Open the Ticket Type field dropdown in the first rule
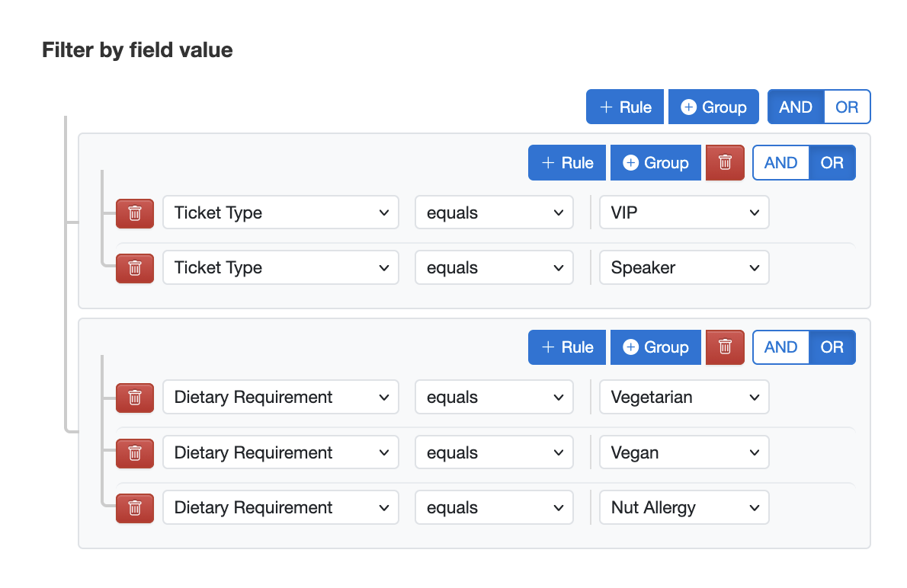907x588 pixels. tap(280, 213)
